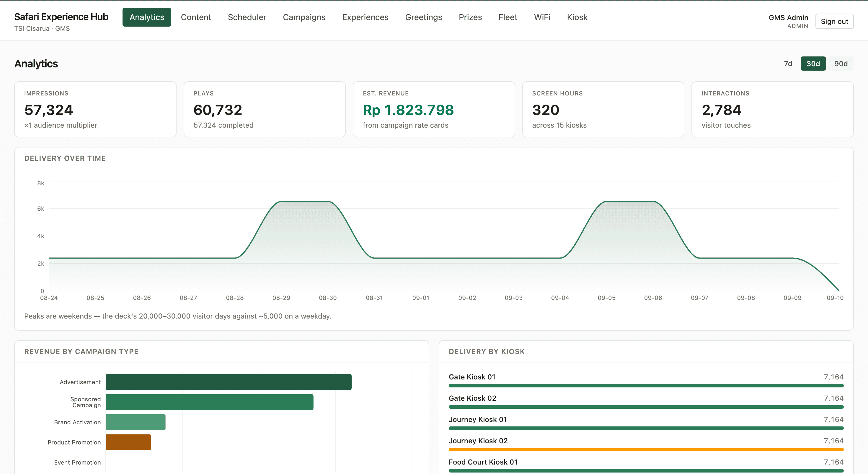Click the across 15 kiosks subtext
868x474 pixels.
[559, 125]
